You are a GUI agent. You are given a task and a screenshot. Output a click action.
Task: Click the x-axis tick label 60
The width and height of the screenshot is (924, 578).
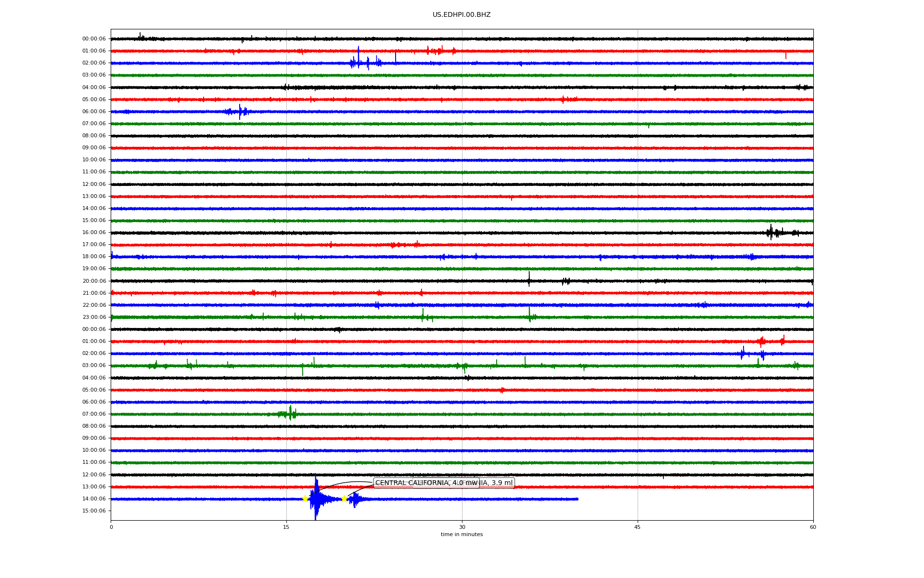pyautogui.click(x=813, y=527)
